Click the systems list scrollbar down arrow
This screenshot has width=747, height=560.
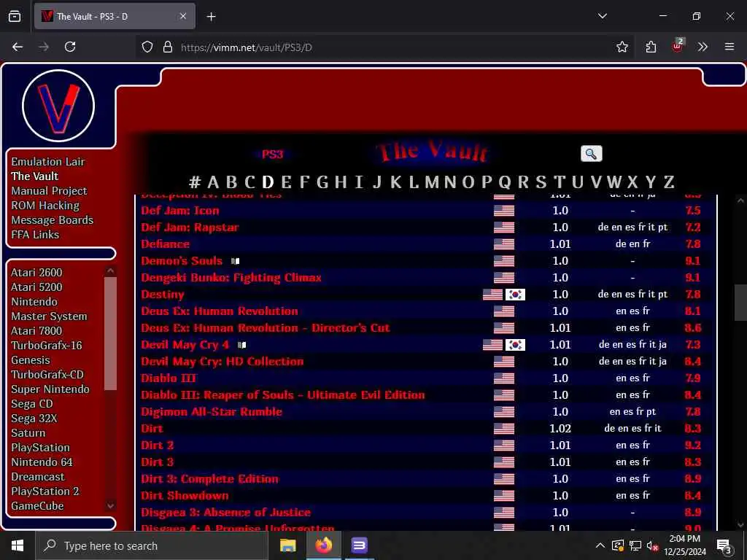(111, 506)
